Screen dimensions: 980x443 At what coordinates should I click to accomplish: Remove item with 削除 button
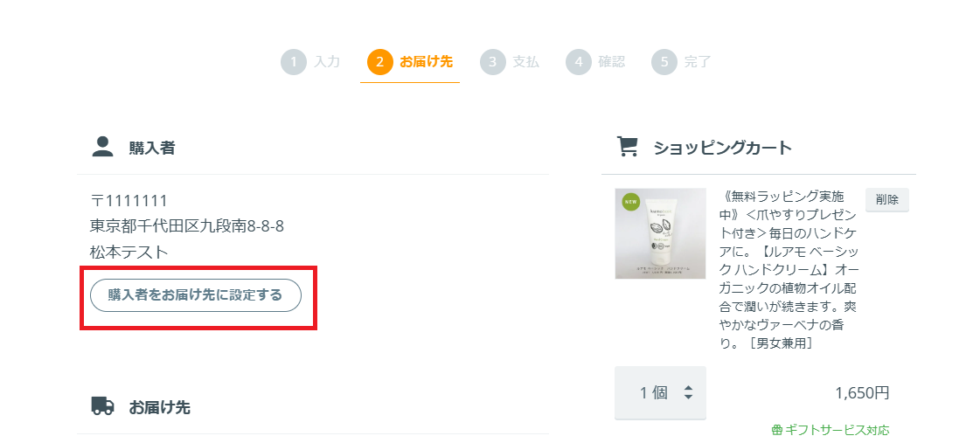(886, 199)
